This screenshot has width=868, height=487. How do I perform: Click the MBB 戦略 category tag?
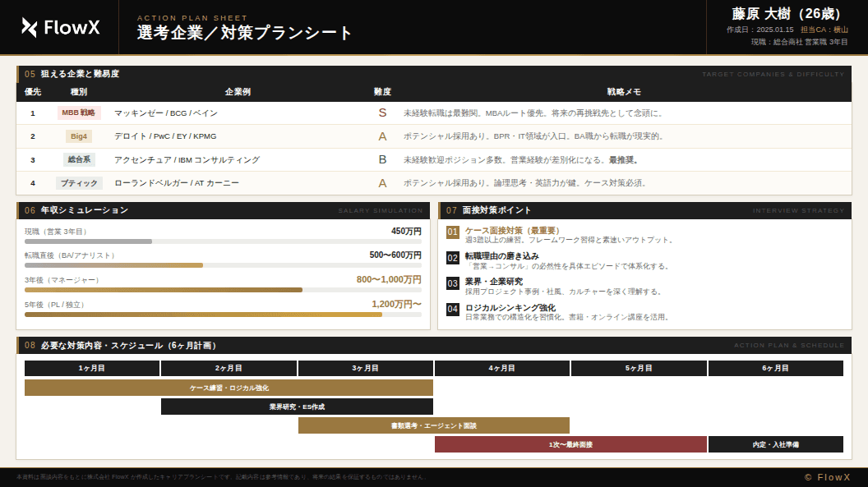coord(79,113)
